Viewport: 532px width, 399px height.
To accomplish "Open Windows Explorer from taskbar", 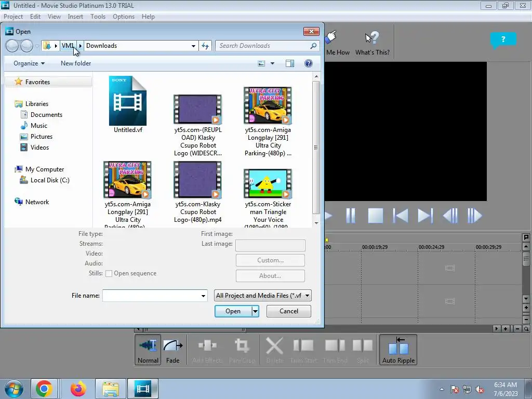I will (111, 389).
